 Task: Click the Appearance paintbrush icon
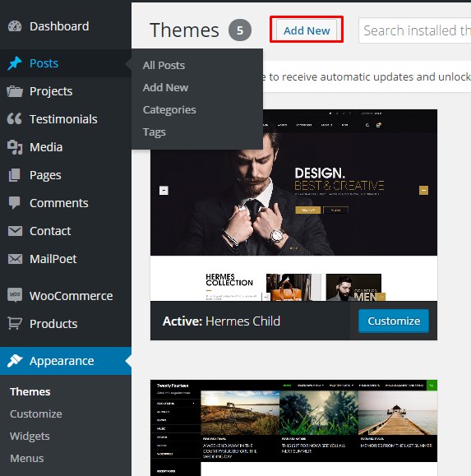pos(15,361)
